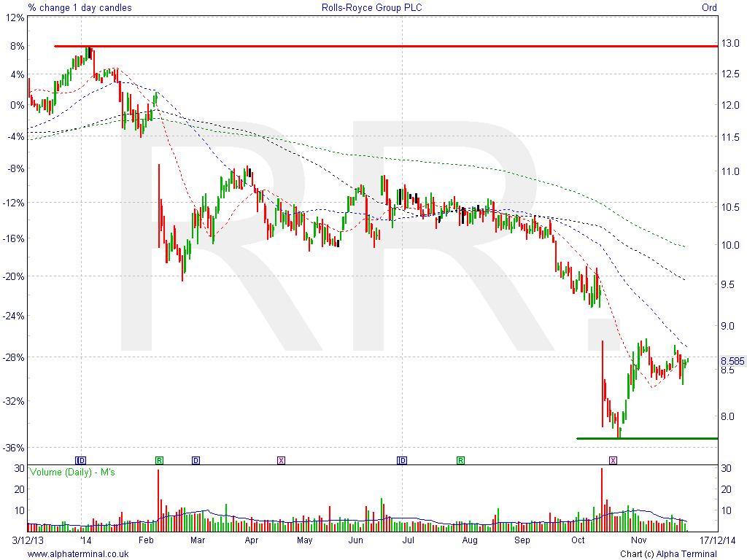This screenshot has height=560, width=747.
Task: Click the Rolls-Royce Group PLC chart title
Action: pyautogui.click(x=371, y=7)
